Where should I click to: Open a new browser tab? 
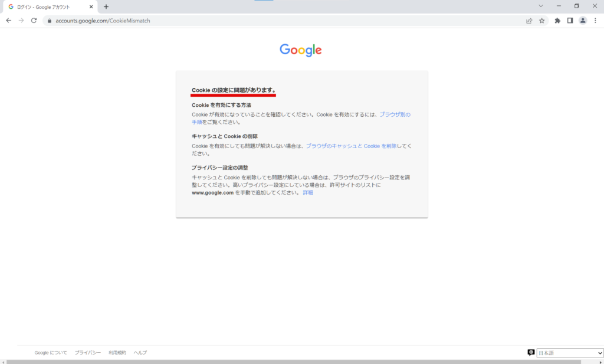click(x=105, y=6)
